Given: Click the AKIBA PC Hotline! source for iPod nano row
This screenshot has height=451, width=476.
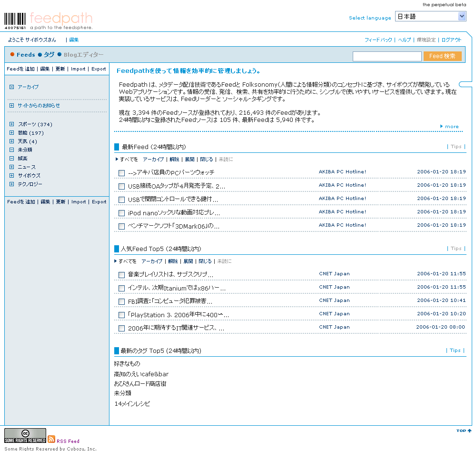Looking at the screenshot, I should pyautogui.click(x=342, y=211).
